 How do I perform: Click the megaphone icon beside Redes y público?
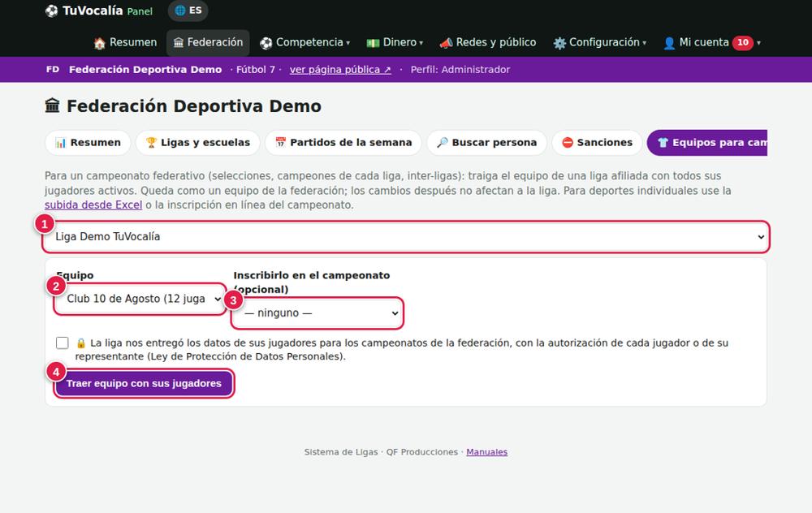click(446, 43)
